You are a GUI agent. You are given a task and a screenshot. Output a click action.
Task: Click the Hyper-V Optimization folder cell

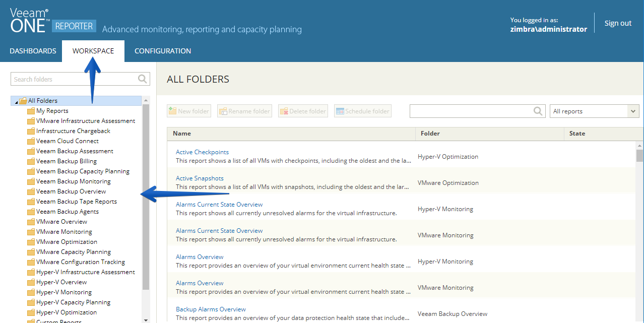[x=448, y=157]
